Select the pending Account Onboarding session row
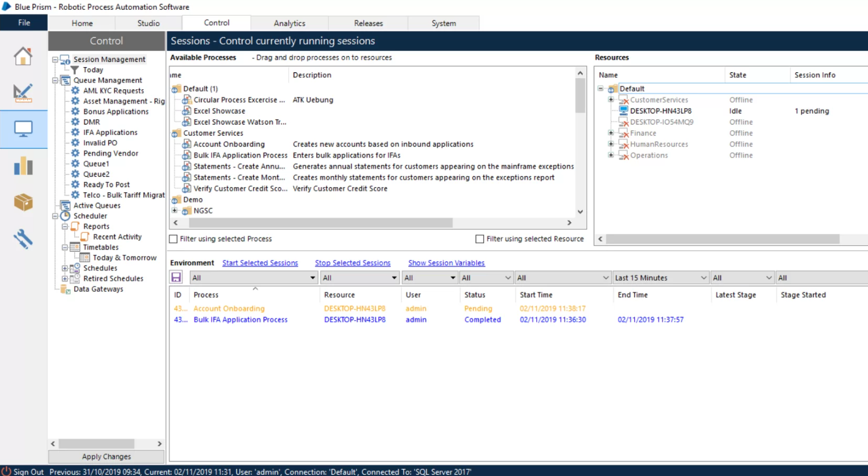The height and width of the screenshot is (476, 868). (519, 309)
